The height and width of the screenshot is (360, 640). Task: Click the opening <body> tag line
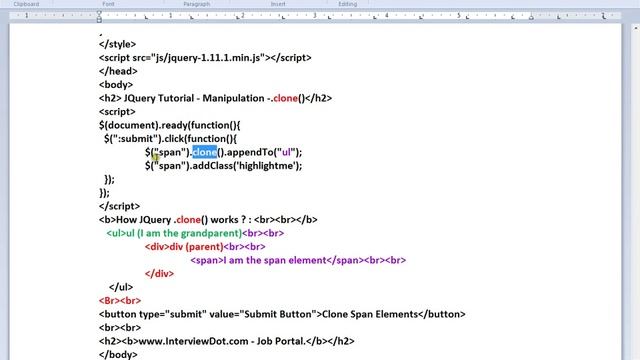tap(116, 84)
